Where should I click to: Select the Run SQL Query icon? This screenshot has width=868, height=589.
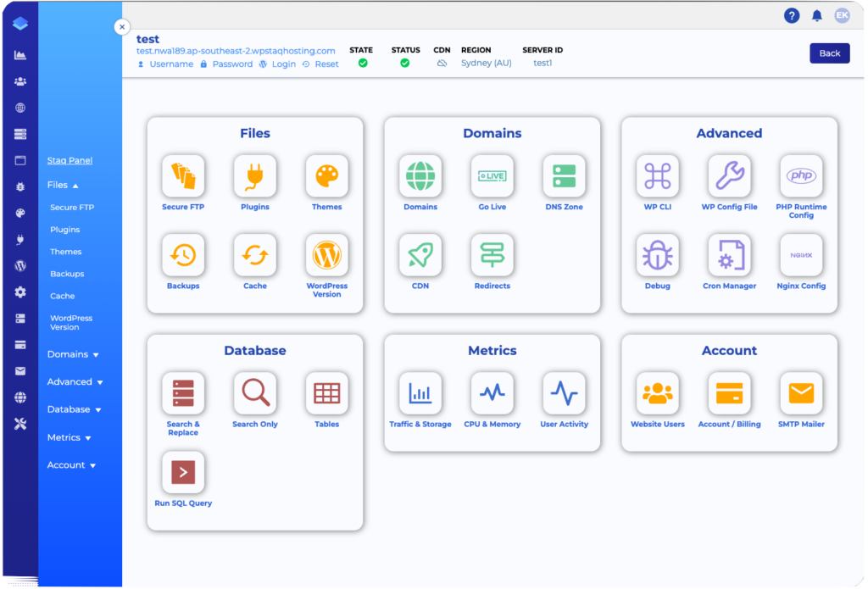[x=183, y=472]
